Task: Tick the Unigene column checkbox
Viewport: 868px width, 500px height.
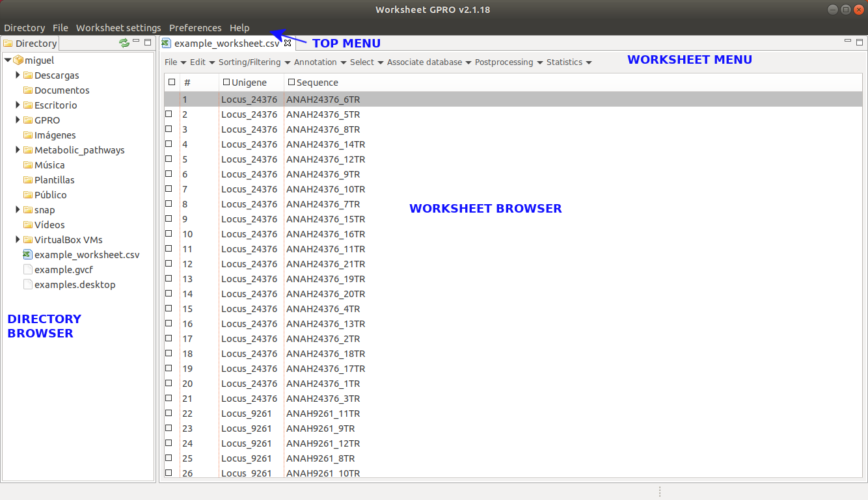Action: pos(226,82)
